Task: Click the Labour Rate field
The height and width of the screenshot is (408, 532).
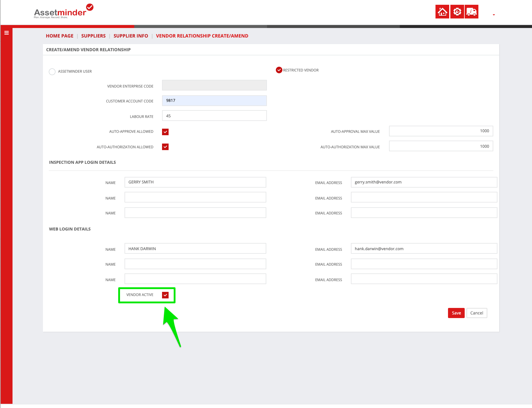Action: [214, 116]
